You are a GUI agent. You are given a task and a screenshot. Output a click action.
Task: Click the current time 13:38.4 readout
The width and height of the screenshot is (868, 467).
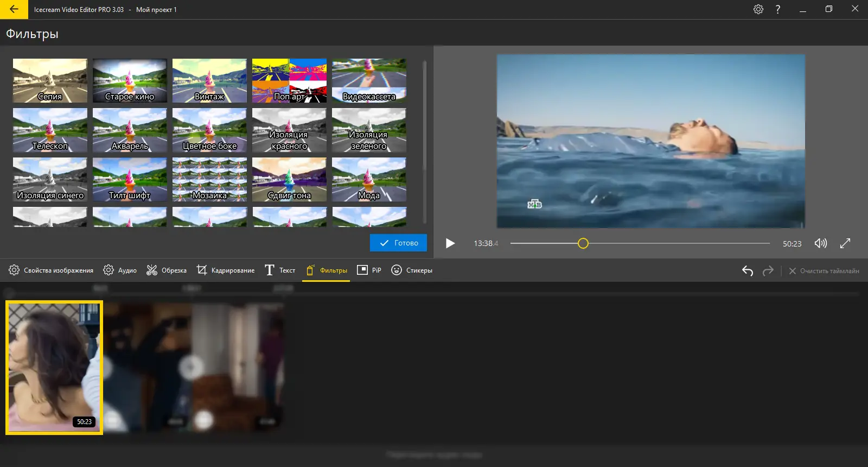coord(486,243)
